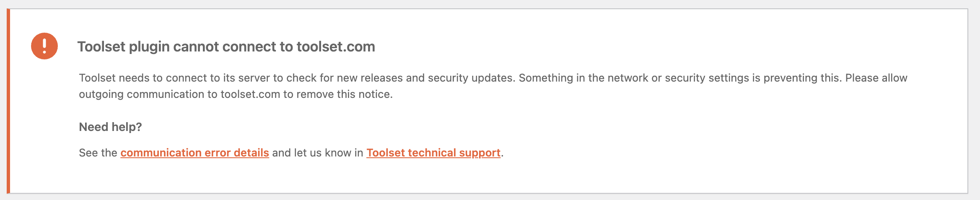Click the "Please allow" text in the message

coord(876,78)
